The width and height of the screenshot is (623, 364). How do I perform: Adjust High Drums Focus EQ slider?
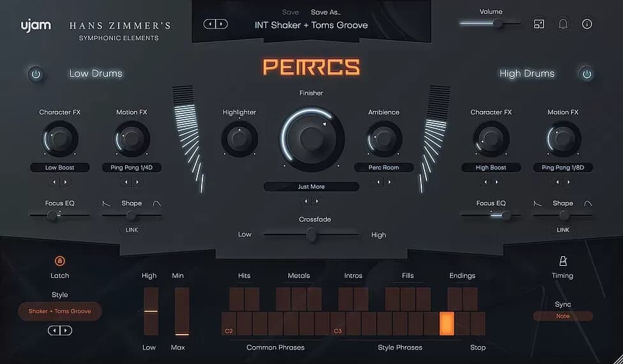click(x=491, y=215)
